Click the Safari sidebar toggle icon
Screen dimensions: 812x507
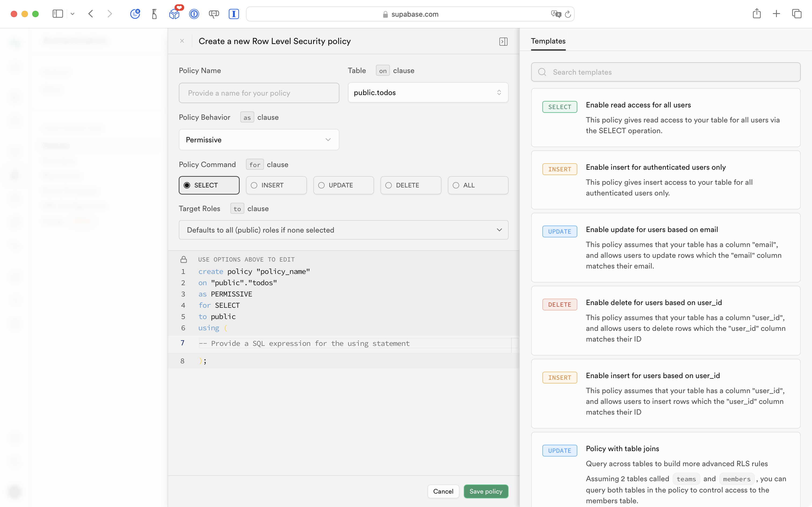click(x=58, y=14)
